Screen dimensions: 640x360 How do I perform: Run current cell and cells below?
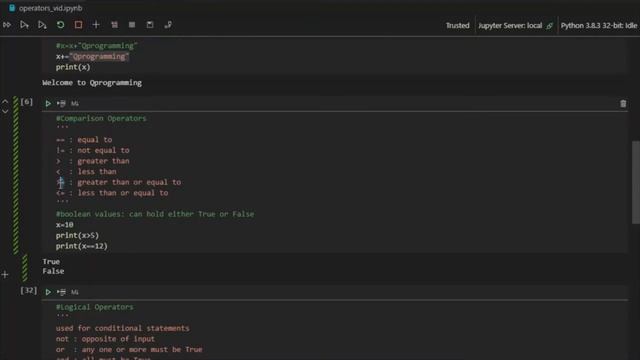(x=42, y=25)
